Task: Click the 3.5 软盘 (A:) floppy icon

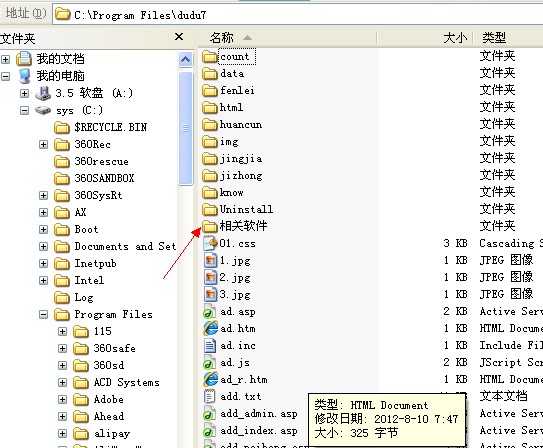Action: (43, 93)
